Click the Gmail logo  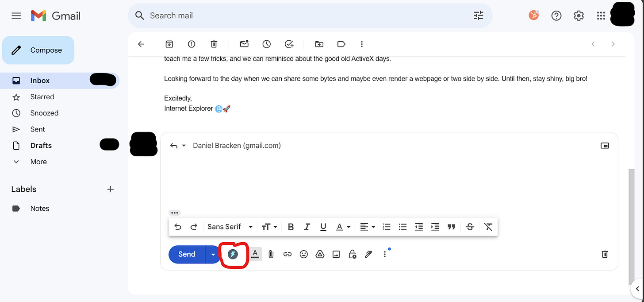click(x=56, y=16)
